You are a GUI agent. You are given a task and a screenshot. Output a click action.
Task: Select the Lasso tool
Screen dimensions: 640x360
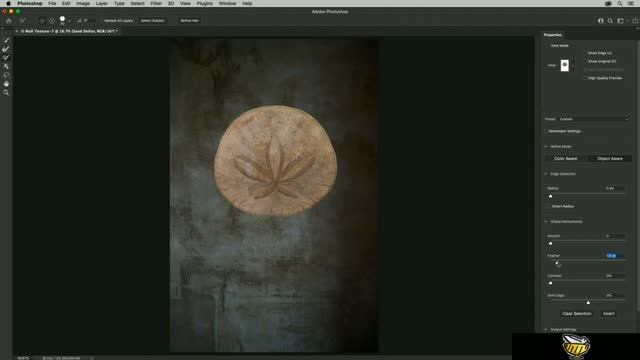(x=6, y=75)
